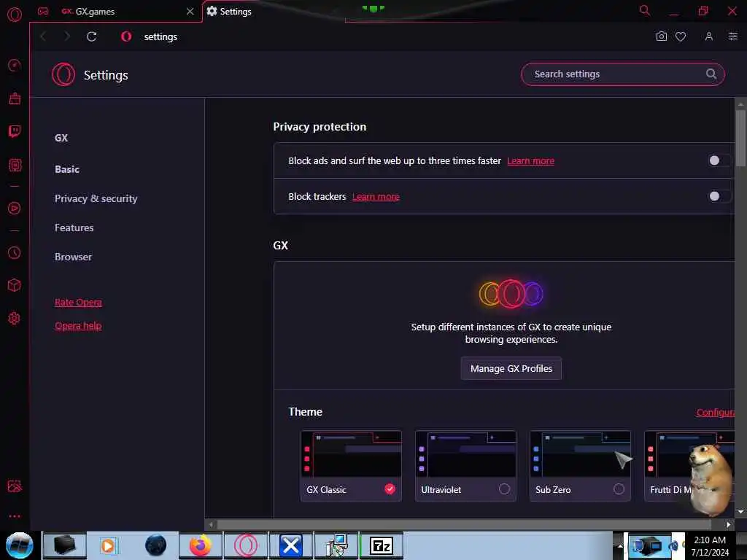Click the Search settings field
This screenshot has height=560, width=747.
(623, 74)
